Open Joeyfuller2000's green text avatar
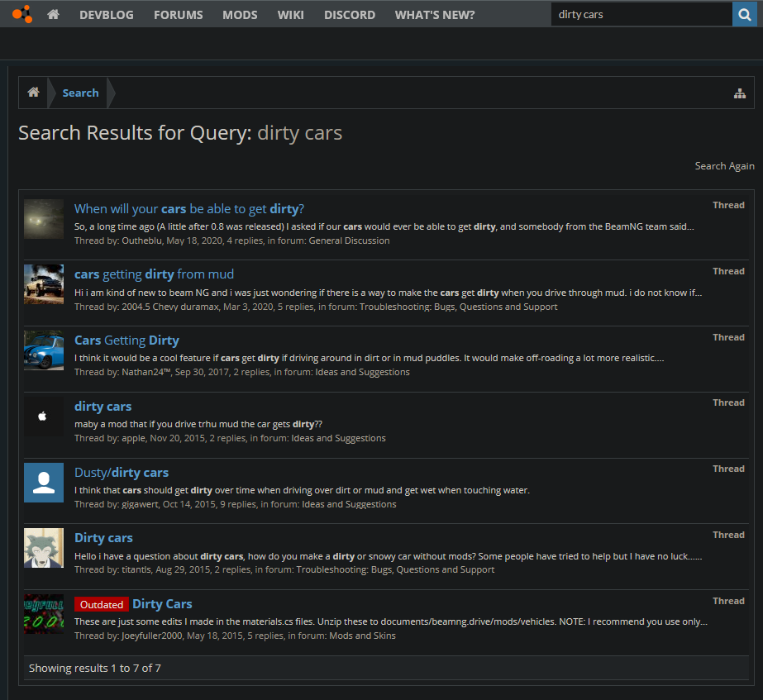 coord(44,614)
